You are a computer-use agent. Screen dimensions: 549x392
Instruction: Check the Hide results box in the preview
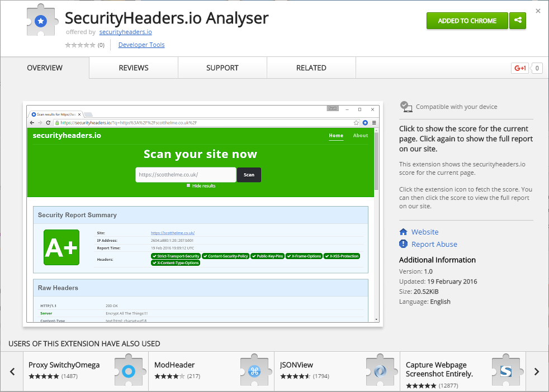click(188, 185)
